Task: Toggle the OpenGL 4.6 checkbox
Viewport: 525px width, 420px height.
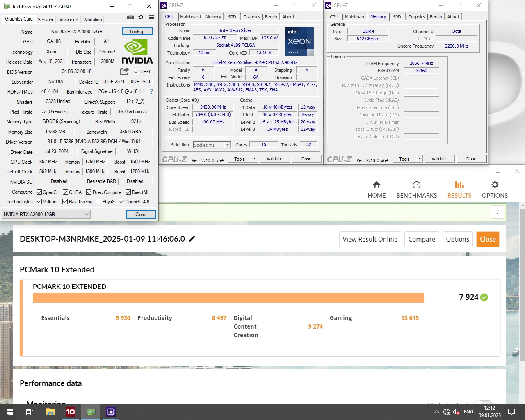Action: (121, 201)
